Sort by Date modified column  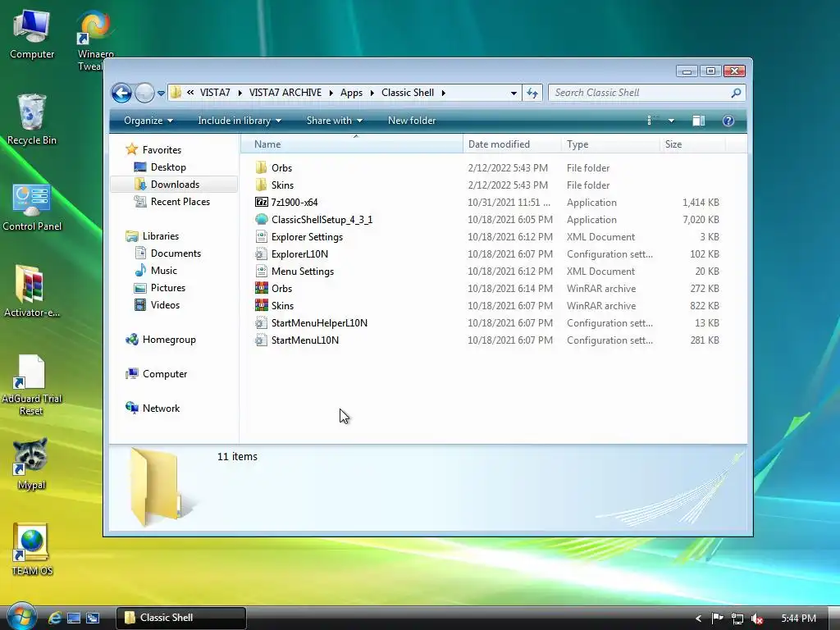[512, 144]
